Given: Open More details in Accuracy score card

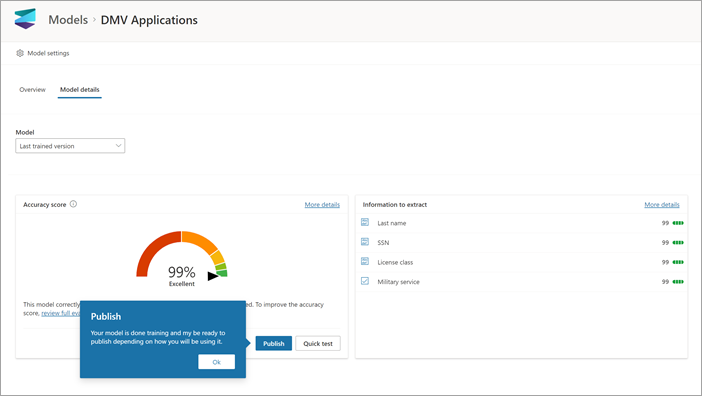Looking at the screenshot, I should 322,204.
